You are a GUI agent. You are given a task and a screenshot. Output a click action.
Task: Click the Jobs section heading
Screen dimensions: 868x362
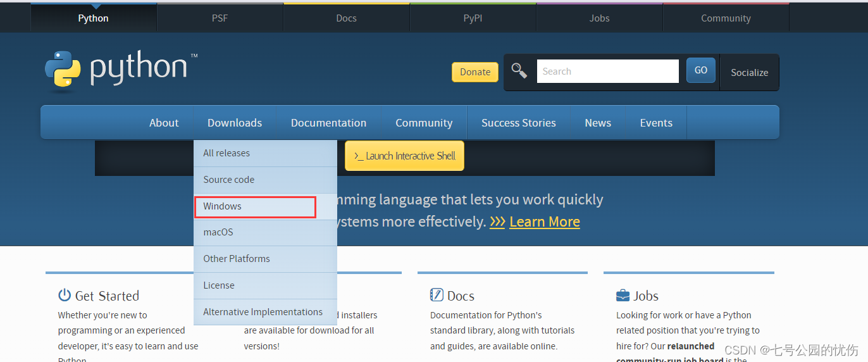(646, 296)
